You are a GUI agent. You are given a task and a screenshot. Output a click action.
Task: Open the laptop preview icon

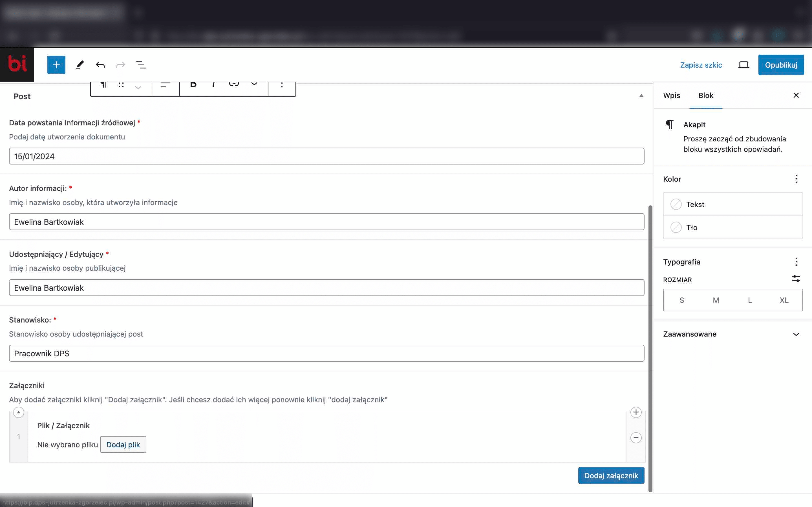(x=743, y=65)
